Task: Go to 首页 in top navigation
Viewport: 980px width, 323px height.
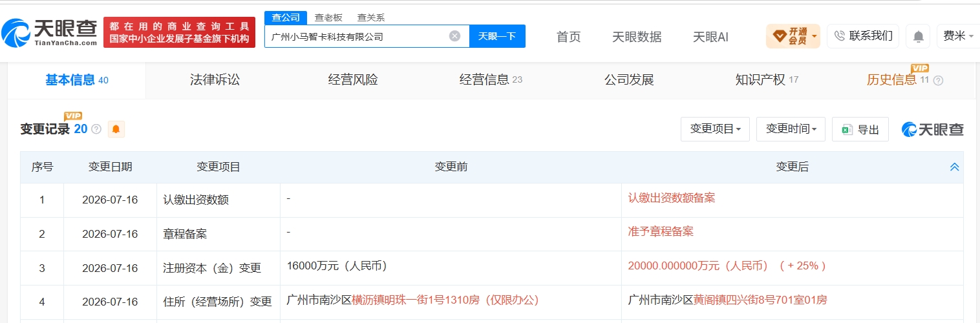Action: [x=569, y=37]
